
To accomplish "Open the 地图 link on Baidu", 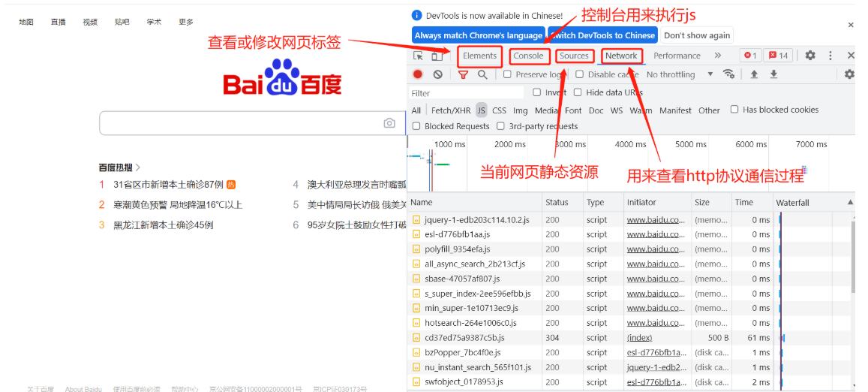I will pyautogui.click(x=26, y=23).
